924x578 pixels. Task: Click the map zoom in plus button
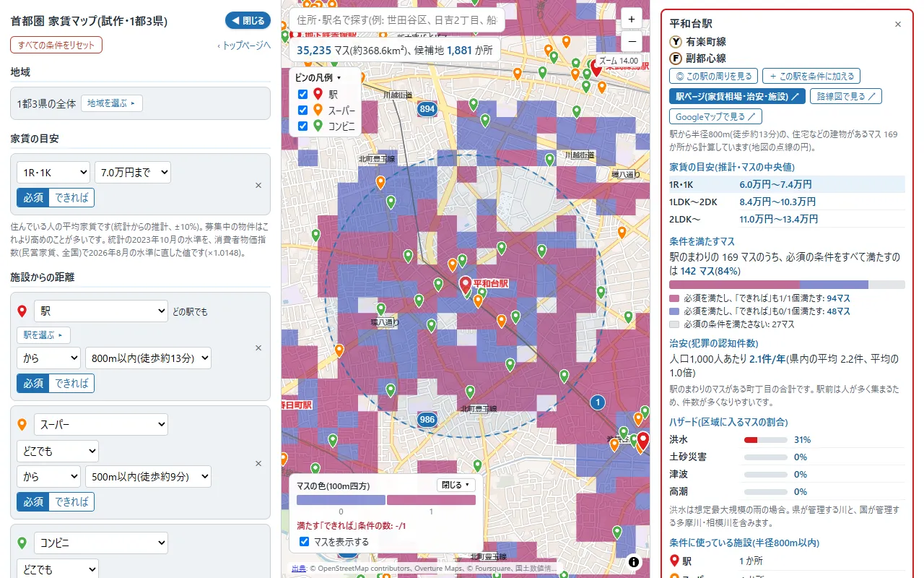[631, 20]
